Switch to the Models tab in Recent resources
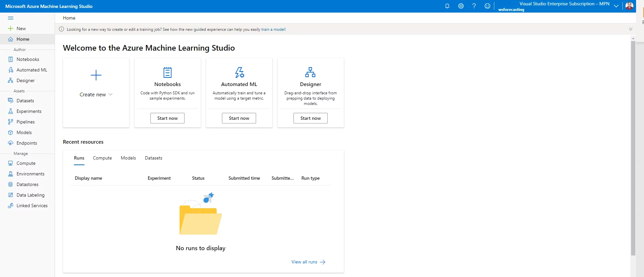This screenshot has height=277, width=644. [x=128, y=158]
